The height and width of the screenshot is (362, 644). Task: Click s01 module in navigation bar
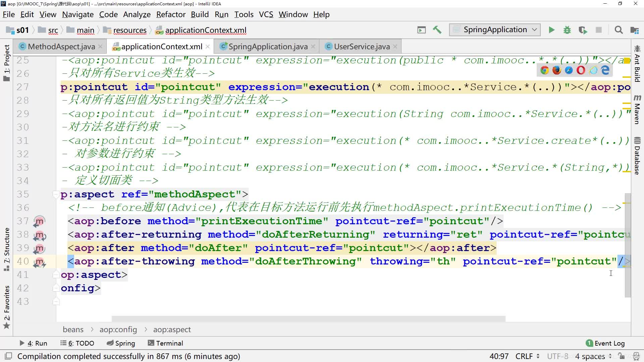18,30
